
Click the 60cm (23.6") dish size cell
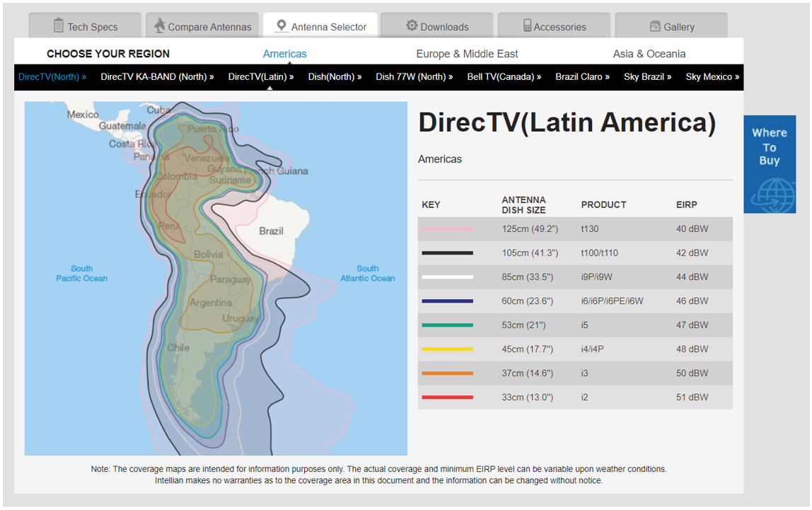tap(527, 301)
